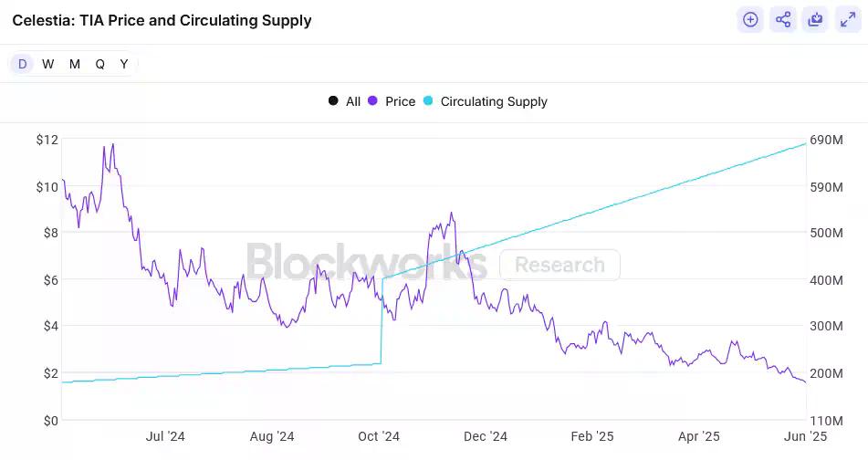Click the 690M right-axis label

pyautogui.click(x=826, y=140)
